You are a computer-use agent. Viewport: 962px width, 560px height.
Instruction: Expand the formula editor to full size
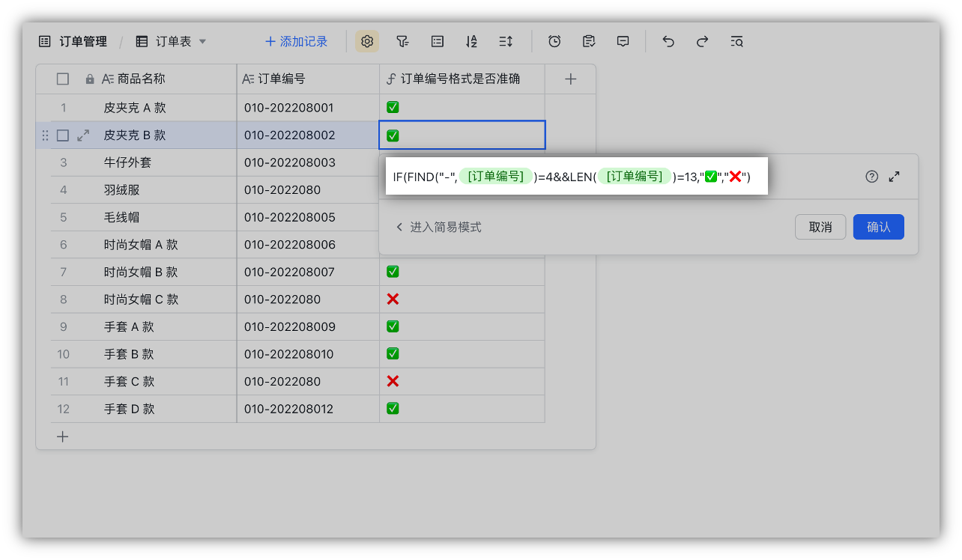tap(894, 177)
